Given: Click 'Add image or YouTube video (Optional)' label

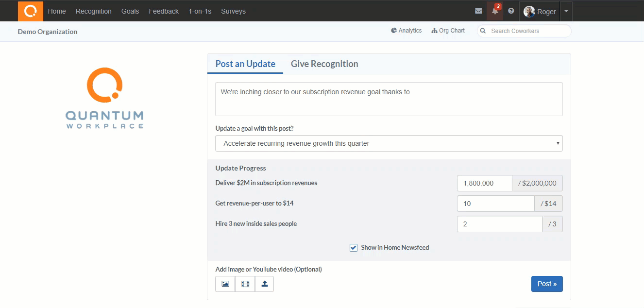Looking at the screenshot, I should (x=269, y=269).
